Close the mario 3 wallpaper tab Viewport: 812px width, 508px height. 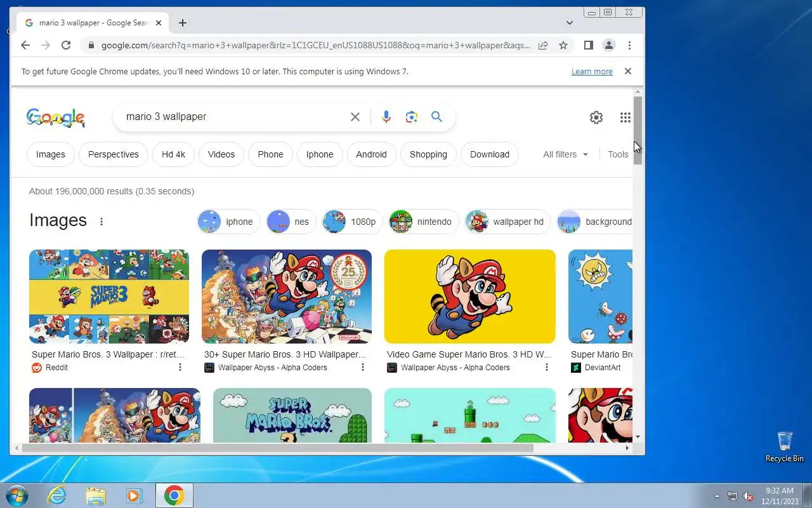click(x=159, y=23)
